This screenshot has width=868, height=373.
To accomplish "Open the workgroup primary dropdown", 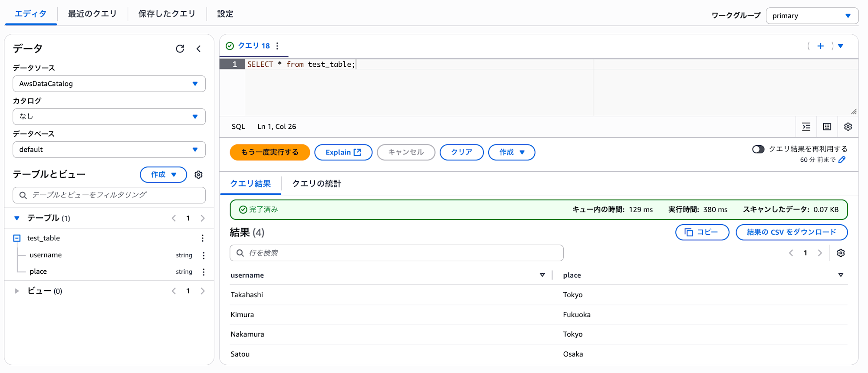I will pyautogui.click(x=812, y=16).
